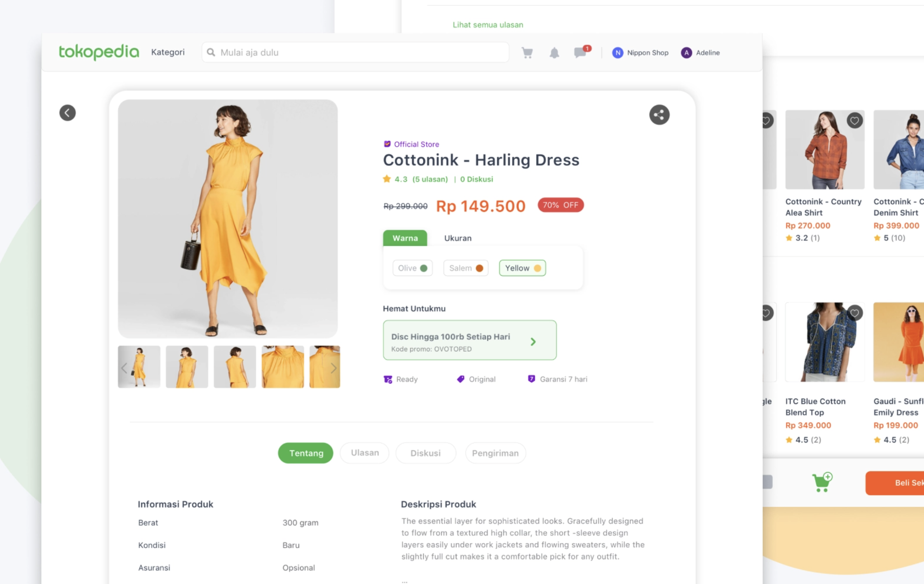924x584 pixels.
Task: Expand the Disc Hingga 100rb promo chevron
Action: click(533, 341)
